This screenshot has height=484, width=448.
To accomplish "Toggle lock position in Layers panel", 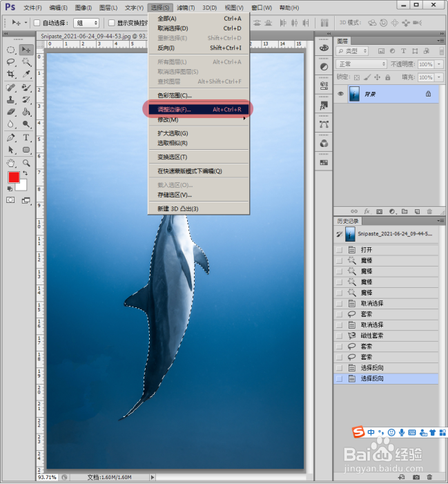I will tap(377, 77).
